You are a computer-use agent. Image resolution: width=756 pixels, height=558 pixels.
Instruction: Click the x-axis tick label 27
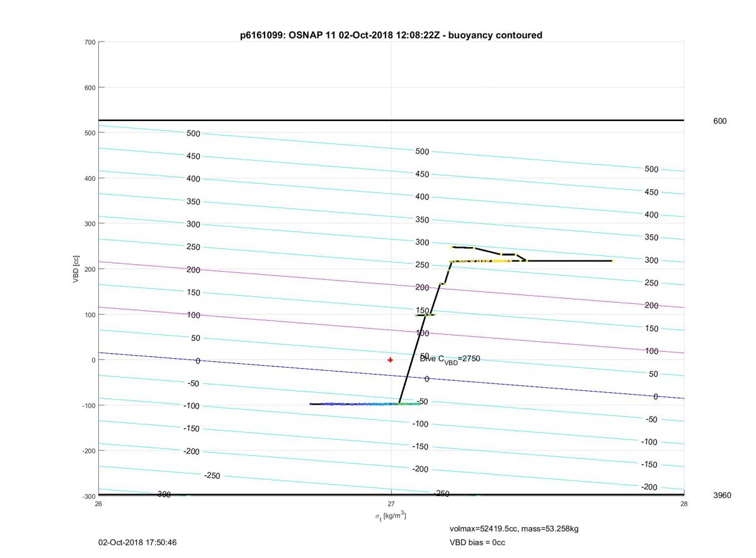click(391, 504)
